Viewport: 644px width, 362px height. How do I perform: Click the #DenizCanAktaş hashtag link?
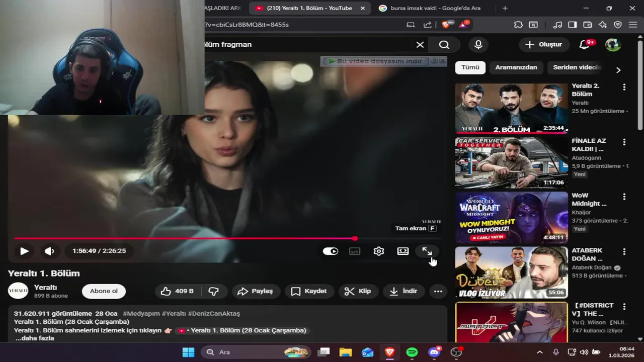tap(214, 313)
